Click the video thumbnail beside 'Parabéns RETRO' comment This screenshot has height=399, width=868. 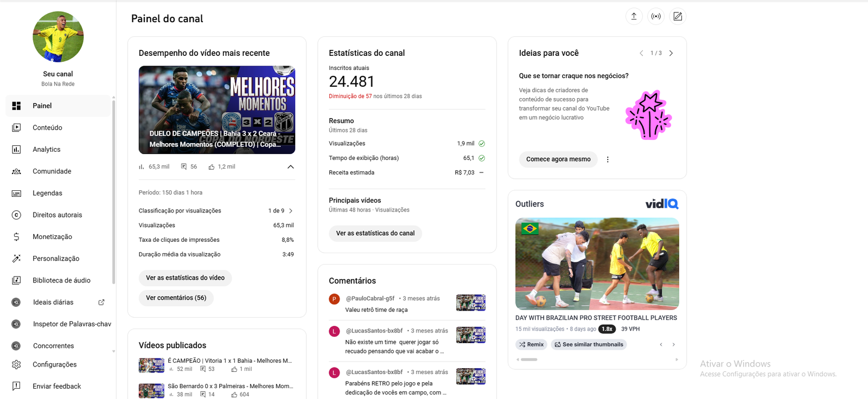point(471,376)
